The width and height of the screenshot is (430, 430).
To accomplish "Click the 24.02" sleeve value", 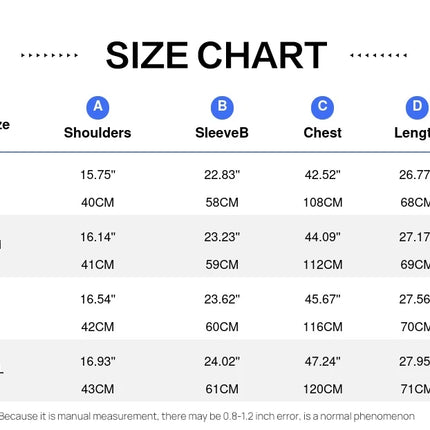I will 222,361.
